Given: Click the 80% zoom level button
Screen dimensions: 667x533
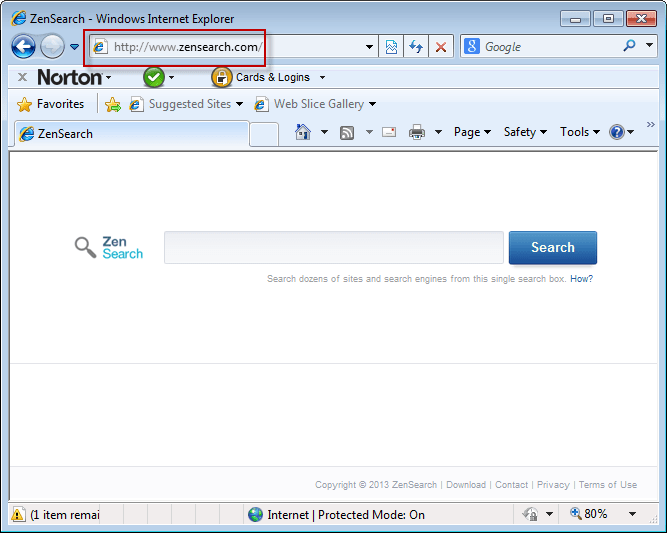Looking at the screenshot, I should coord(589,514).
